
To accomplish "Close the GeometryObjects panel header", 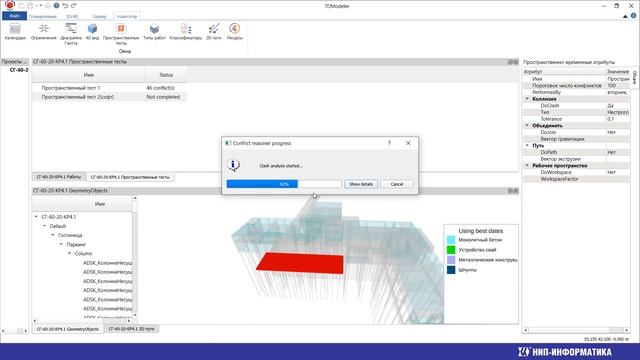I will pos(516,191).
